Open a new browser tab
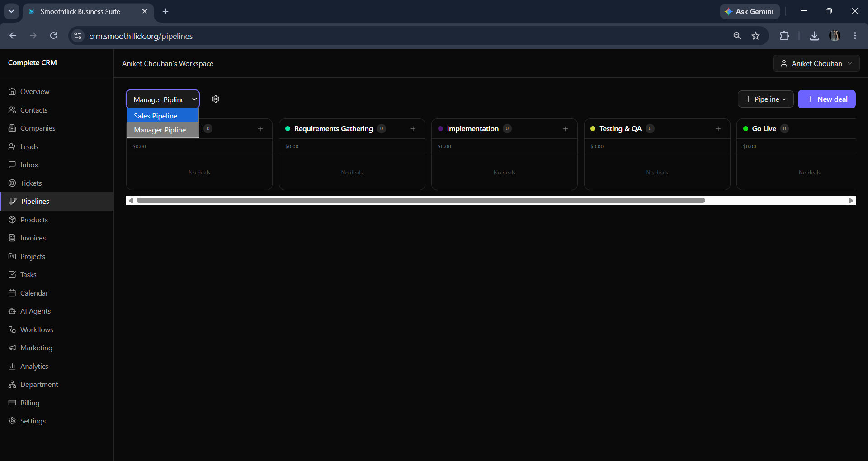This screenshot has width=868, height=461. 165,11
